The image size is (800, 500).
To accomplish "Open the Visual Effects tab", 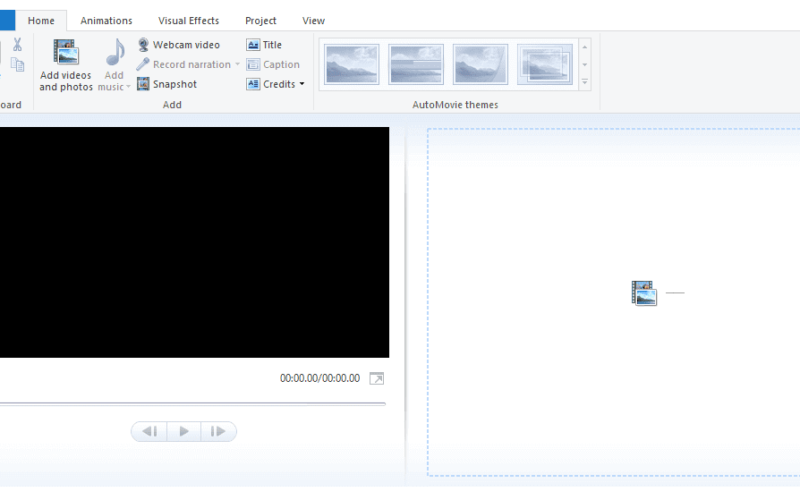I will click(188, 20).
